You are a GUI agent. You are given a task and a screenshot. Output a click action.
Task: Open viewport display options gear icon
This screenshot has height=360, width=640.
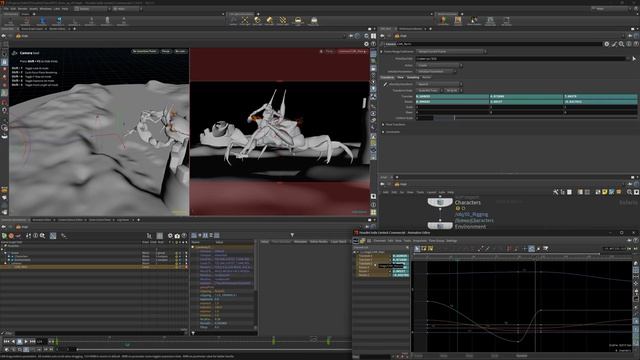[x=366, y=44]
